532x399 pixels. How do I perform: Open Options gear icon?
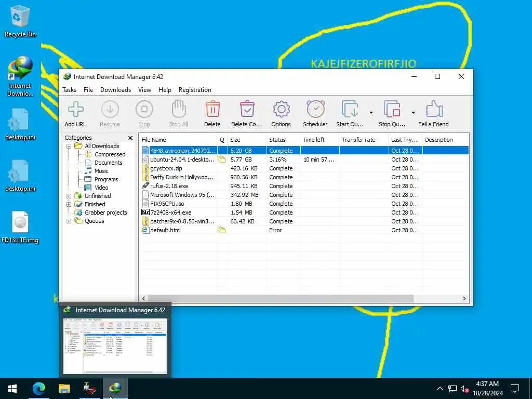(x=281, y=109)
